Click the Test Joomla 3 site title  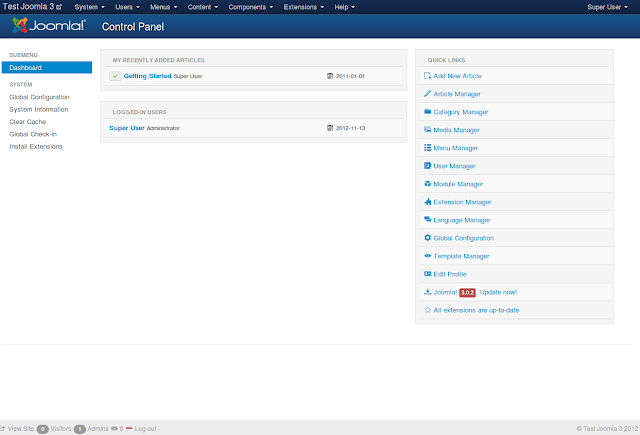click(x=28, y=7)
